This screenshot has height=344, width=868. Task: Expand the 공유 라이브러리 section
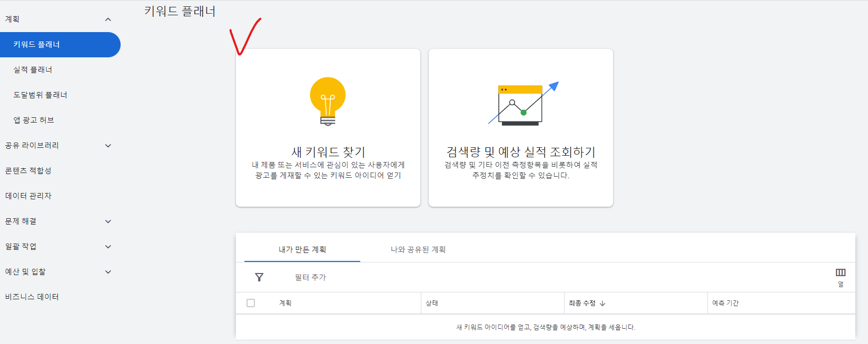108,146
